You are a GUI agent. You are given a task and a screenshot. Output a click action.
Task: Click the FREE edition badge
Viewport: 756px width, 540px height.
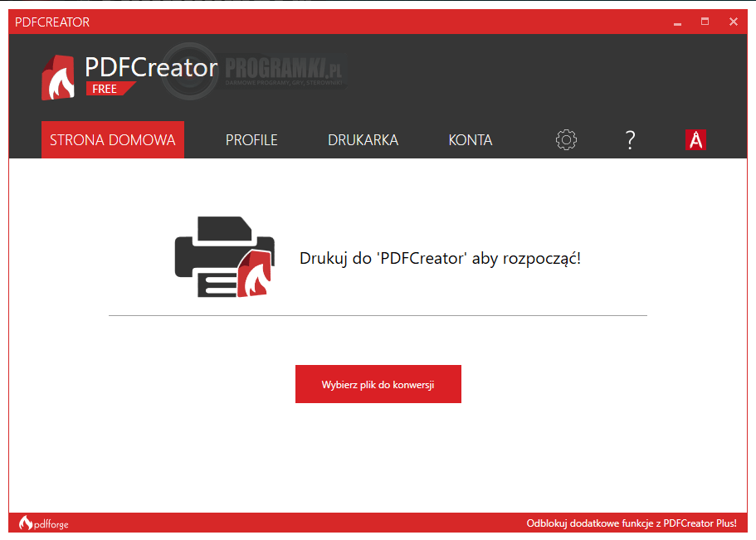[110, 89]
